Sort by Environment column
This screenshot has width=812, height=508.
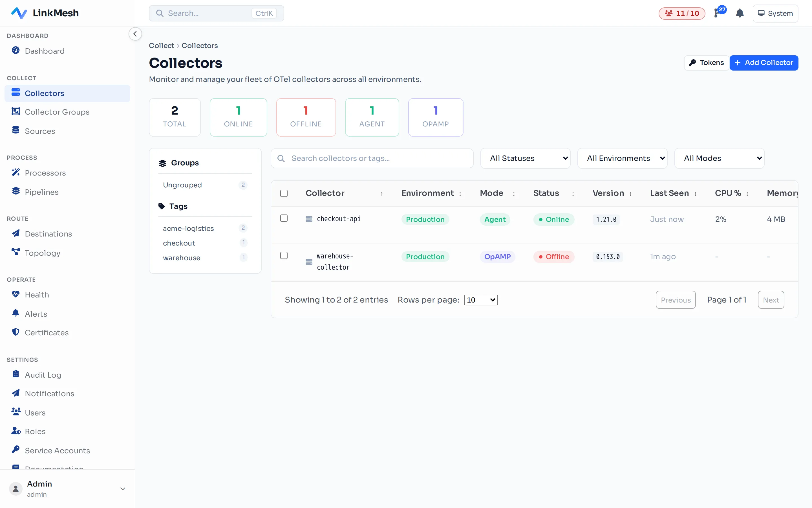click(431, 193)
